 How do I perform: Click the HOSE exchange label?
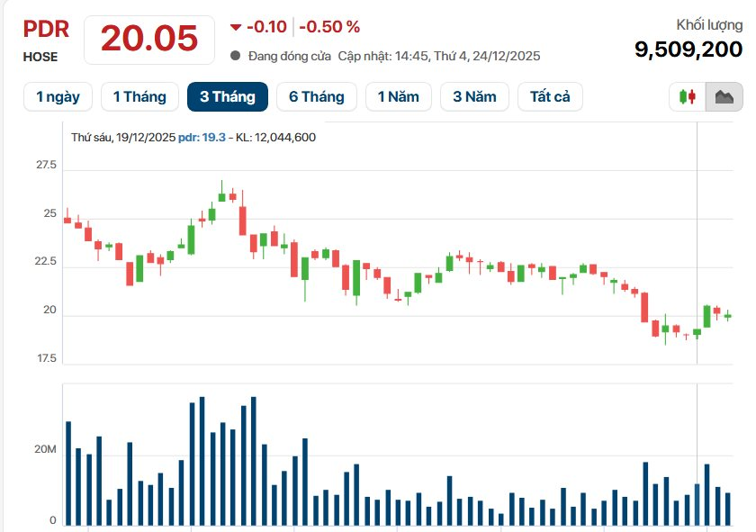pyautogui.click(x=40, y=57)
